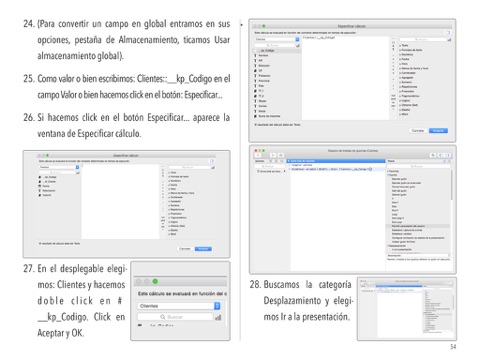
Task: Expand Trigonométrico category in top-right dialog
Action: tap(400, 96)
